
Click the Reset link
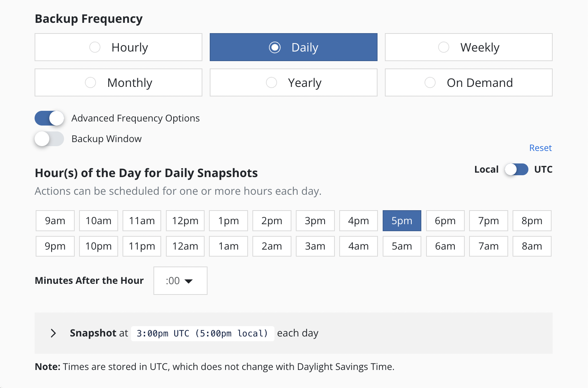[x=540, y=148]
